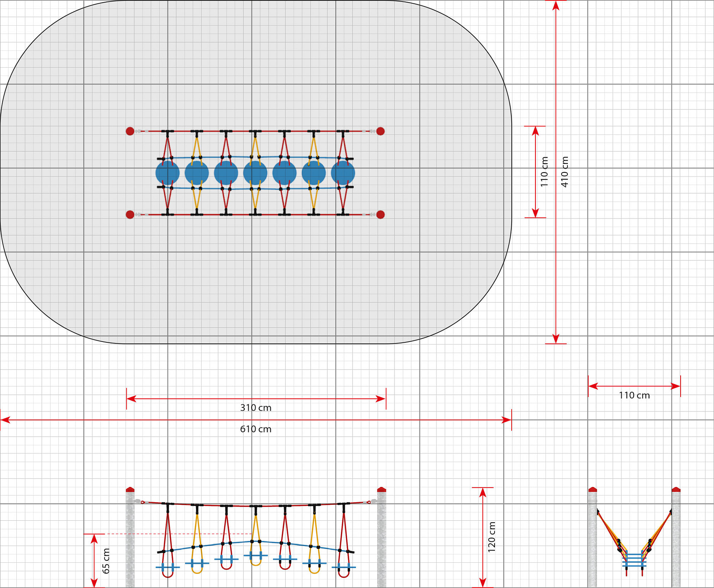Select the 65 cm height label
Image resolution: width=714 pixels, height=588 pixels.
point(106,561)
